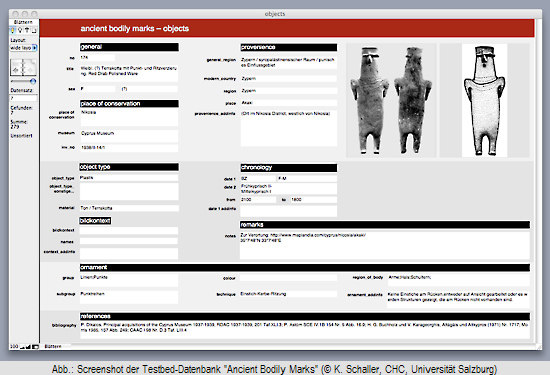The height and width of the screenshot is (375, 550).
Task: Click the place field under provenience
Action: coord(289,103)
